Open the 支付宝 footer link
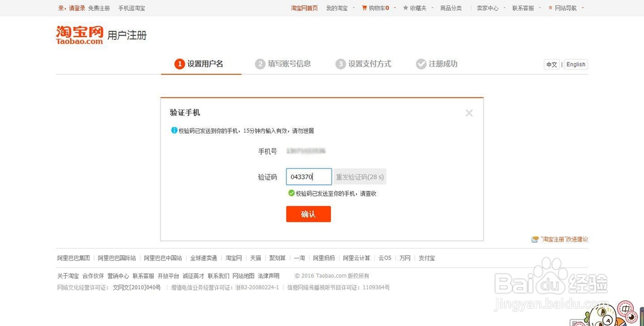Viewport: 644px width, 326px height. (427, 258)
